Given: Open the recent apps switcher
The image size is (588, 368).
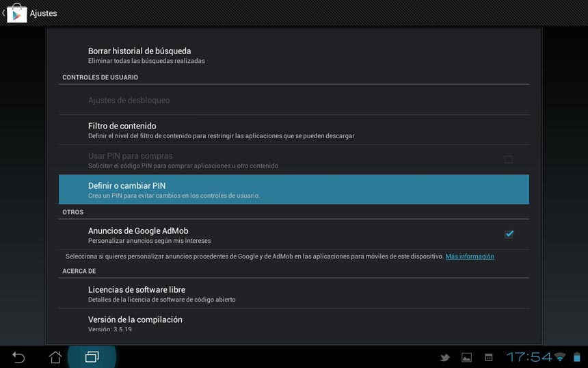Looking at the screenshot, I should [x=92, y=357].
